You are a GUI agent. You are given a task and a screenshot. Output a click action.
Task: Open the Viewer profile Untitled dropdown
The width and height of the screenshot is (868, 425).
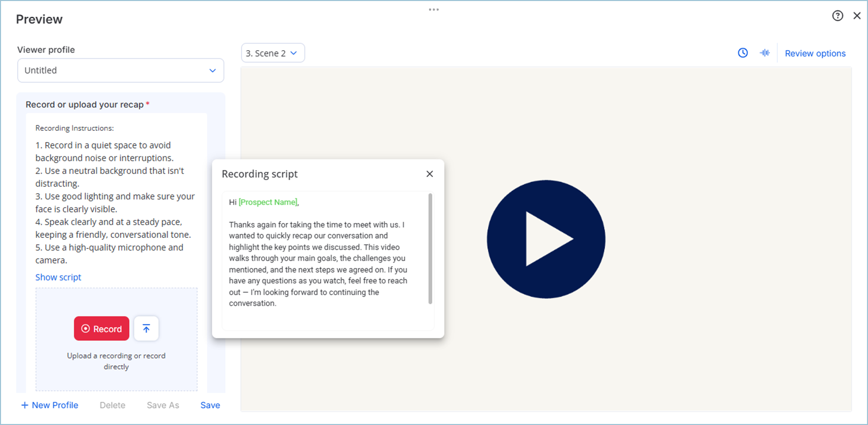(x=121, y=70)
